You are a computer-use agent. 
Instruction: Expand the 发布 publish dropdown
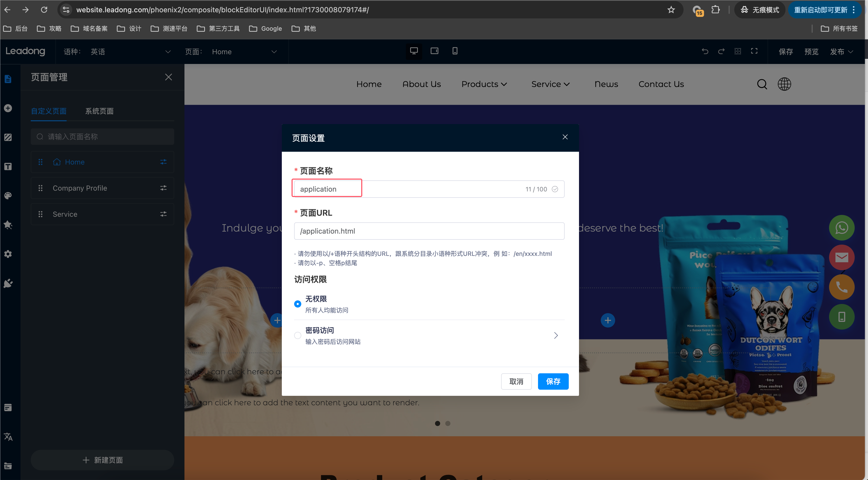841,52
